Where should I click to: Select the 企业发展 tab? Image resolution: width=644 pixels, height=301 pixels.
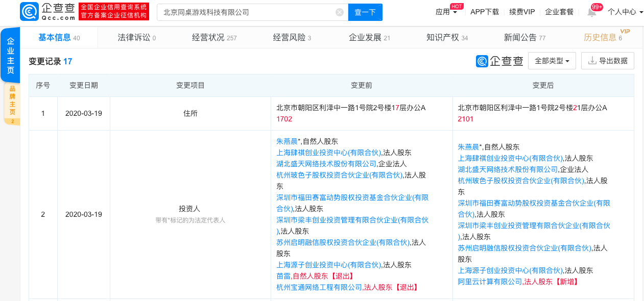tap(369, 37)
